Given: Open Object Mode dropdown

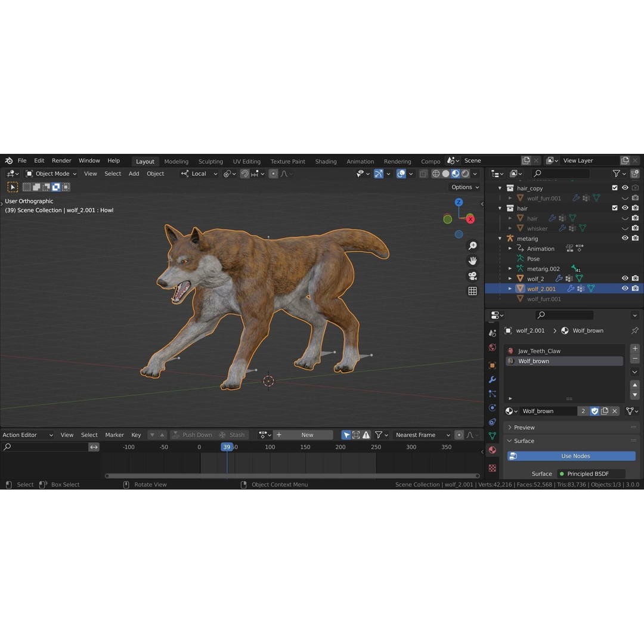Looking at the screenshot, I should point(51,174).
